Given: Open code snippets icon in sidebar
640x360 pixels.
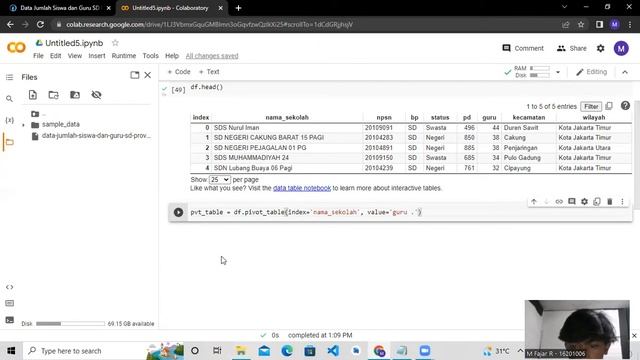Looking at the screenshot, I should coord(9,287).
